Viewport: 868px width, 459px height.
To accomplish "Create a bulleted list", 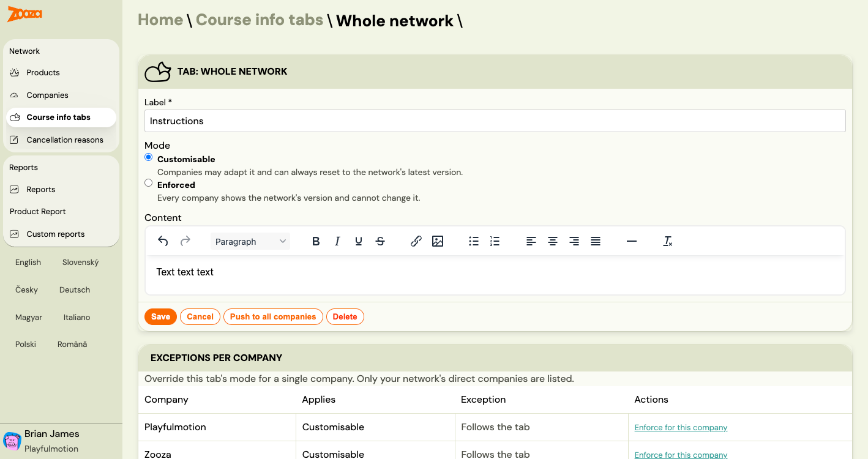I will (x=474, y=241).
